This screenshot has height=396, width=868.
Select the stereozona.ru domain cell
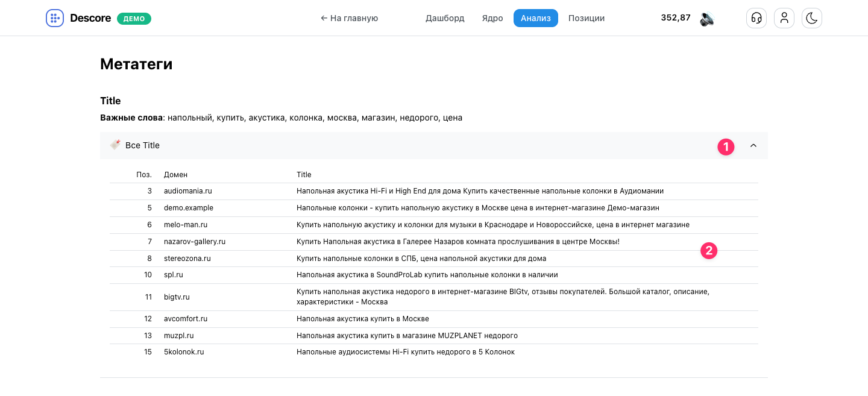click(187, 259)
